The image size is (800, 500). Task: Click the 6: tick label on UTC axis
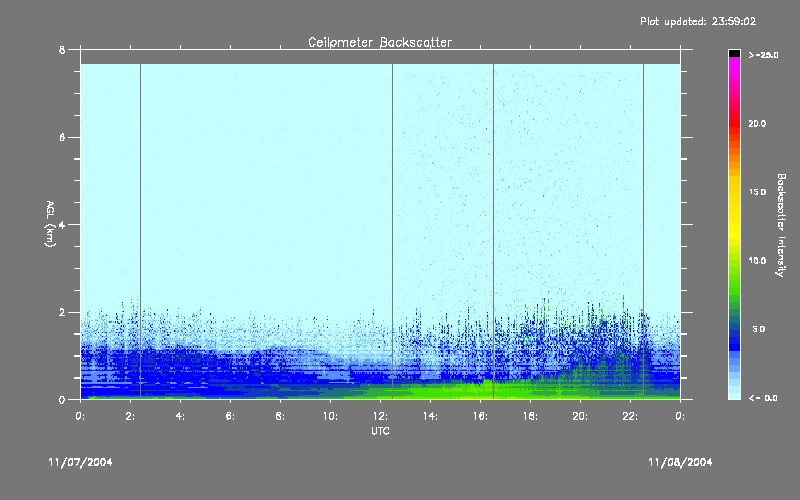tap(230, 416)
